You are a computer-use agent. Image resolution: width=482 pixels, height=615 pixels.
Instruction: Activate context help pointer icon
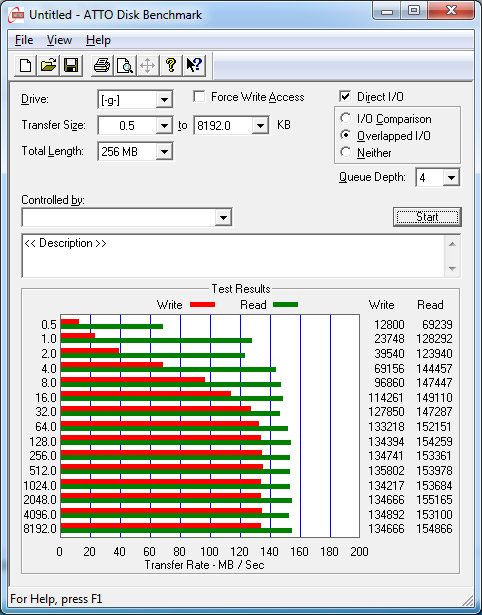coord(194,66)
